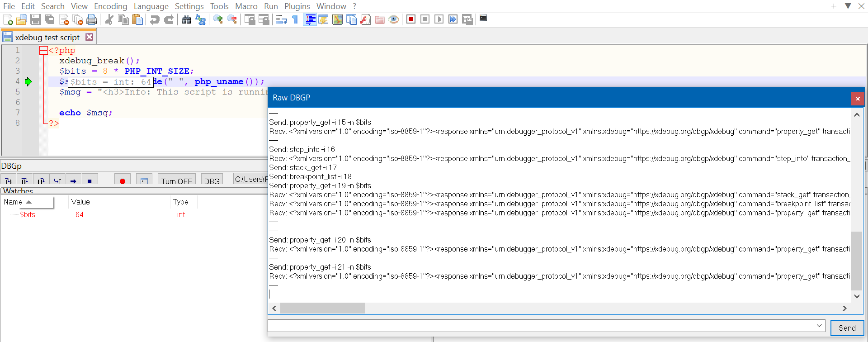Click the Close All toolbar icon

(78, 19)
